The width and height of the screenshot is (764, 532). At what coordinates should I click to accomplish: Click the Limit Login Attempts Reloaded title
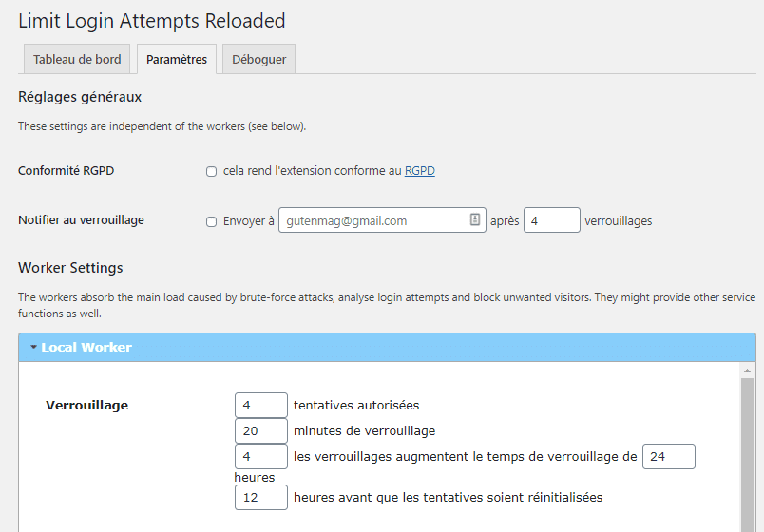click(151, 21)
